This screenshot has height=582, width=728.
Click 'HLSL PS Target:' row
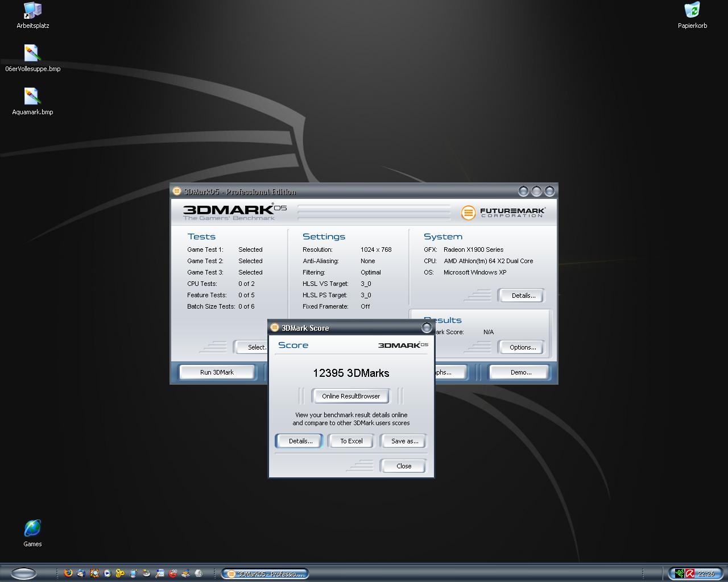[337, 295]
